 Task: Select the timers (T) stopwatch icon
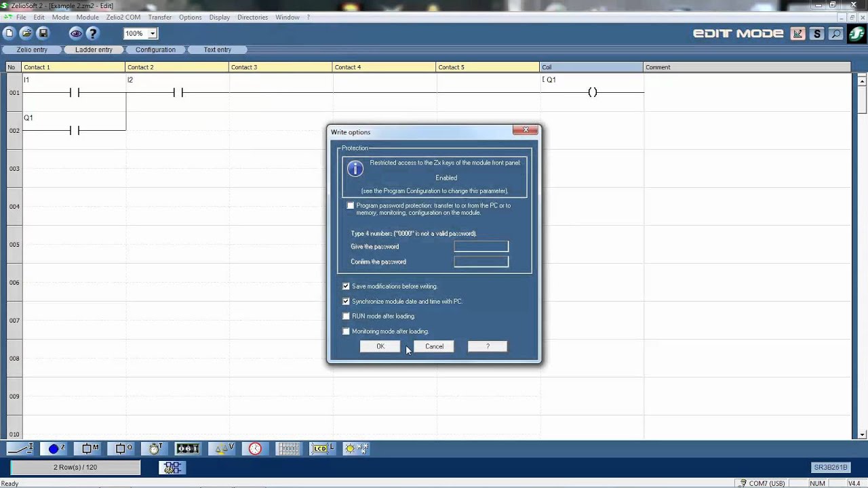tap(155, 448)
